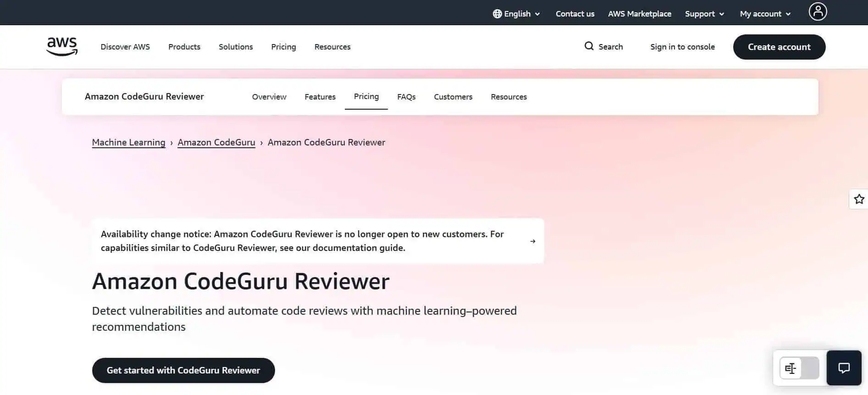Switch to the FAQs tab
Image resolution: width=868 pixels, height=395 pixels.
pyautogui.click(x=406, y=97)
